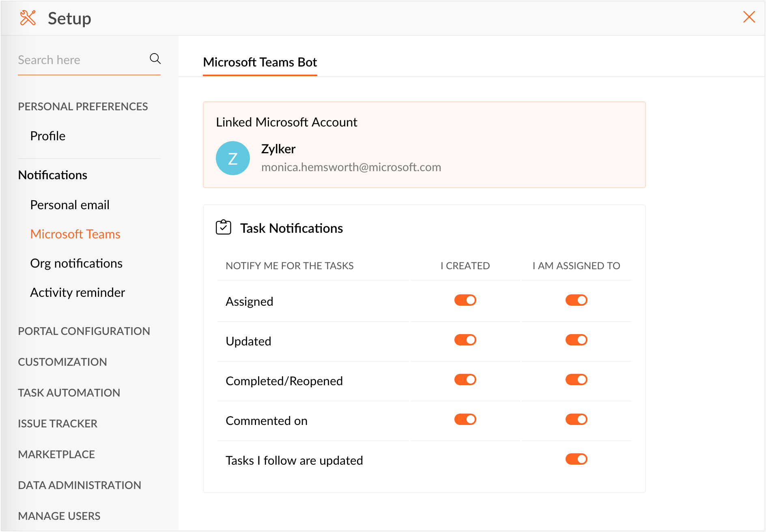Expand the Data Administration section
This screenshot has height=532, width=766.
(x=80, y=485)
